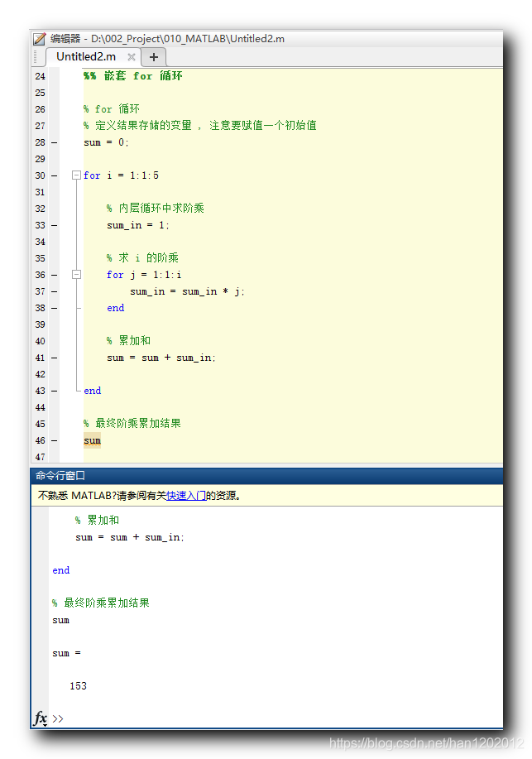Click 'sum = sum + sum_in;' in editor
Image resolution: width=532 pixels, height=759 pixels.
[161, 358]
